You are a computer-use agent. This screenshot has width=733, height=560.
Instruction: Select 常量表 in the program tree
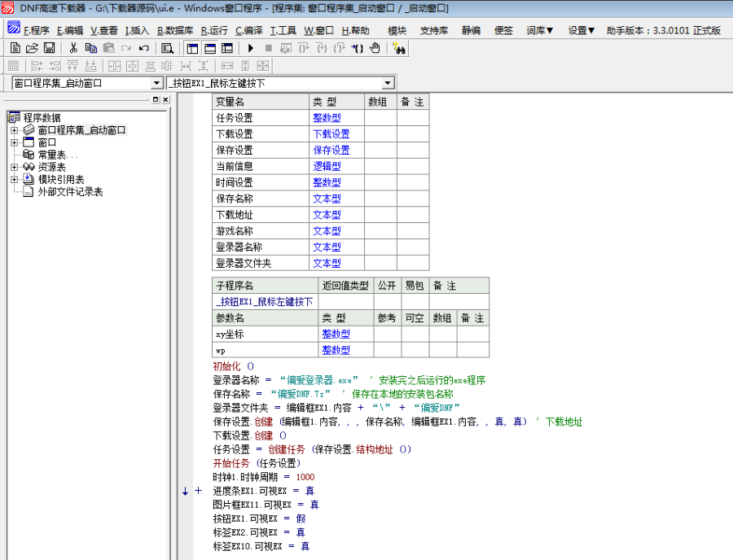[x=58, y=155]
